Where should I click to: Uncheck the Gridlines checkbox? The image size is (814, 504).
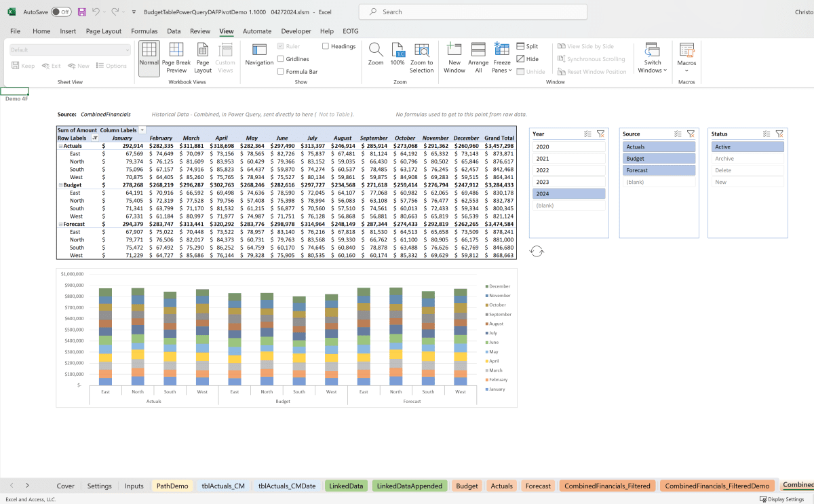tap(281, 58)
